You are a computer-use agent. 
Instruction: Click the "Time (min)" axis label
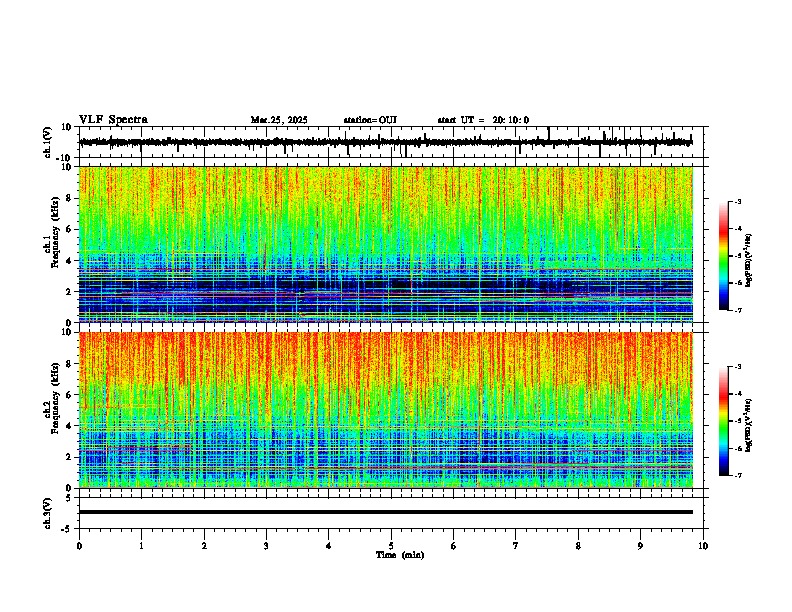pos(400,555)
